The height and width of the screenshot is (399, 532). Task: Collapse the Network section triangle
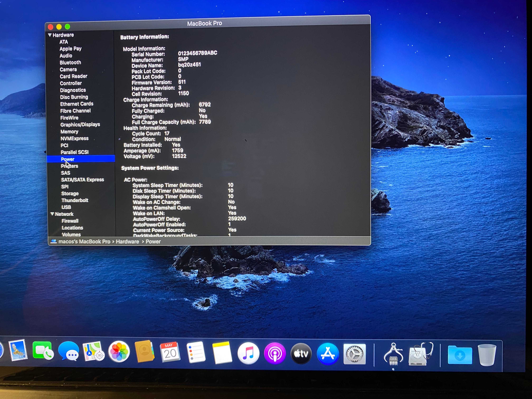52,214
